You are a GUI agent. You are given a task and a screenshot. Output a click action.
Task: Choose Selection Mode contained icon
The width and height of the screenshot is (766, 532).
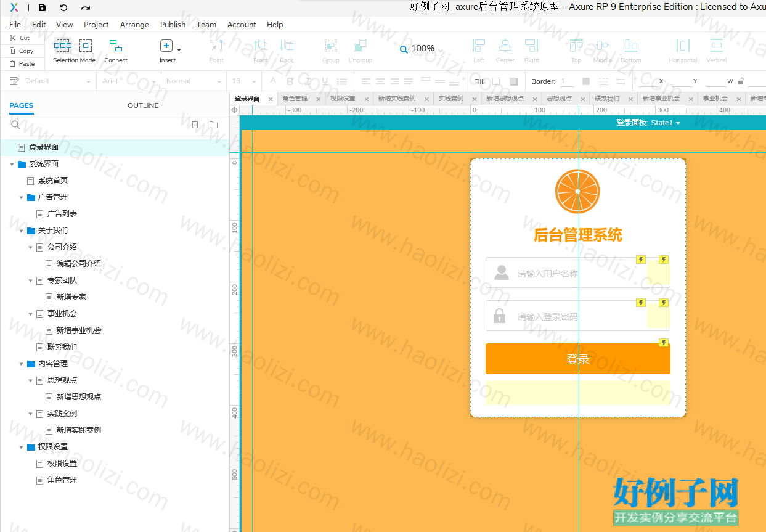86,46
